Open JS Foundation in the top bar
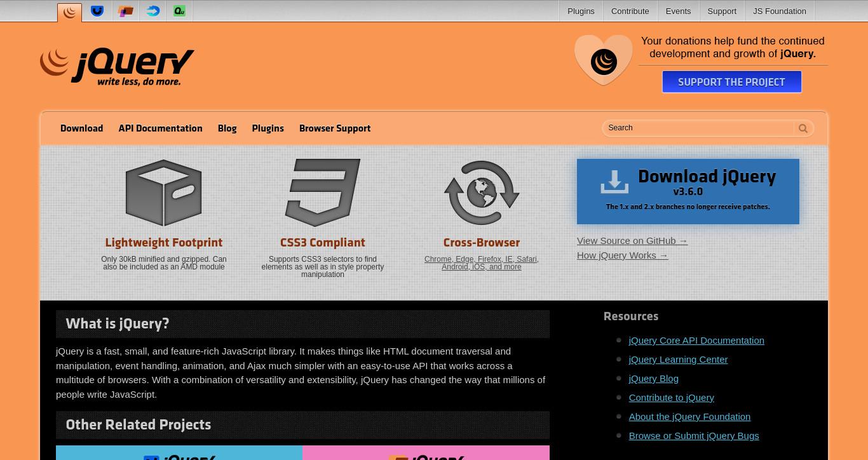The height and width of the screenshot is (460, 868). (x=780, y=11)
